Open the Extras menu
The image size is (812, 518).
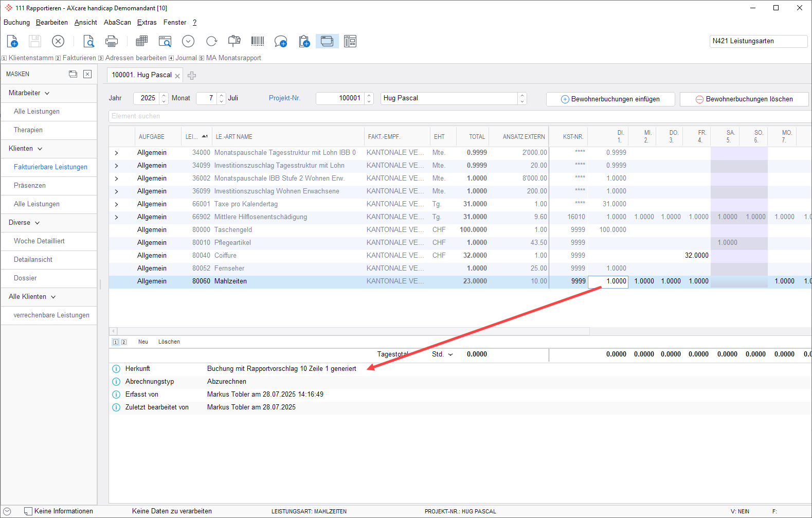pos(147,23)
